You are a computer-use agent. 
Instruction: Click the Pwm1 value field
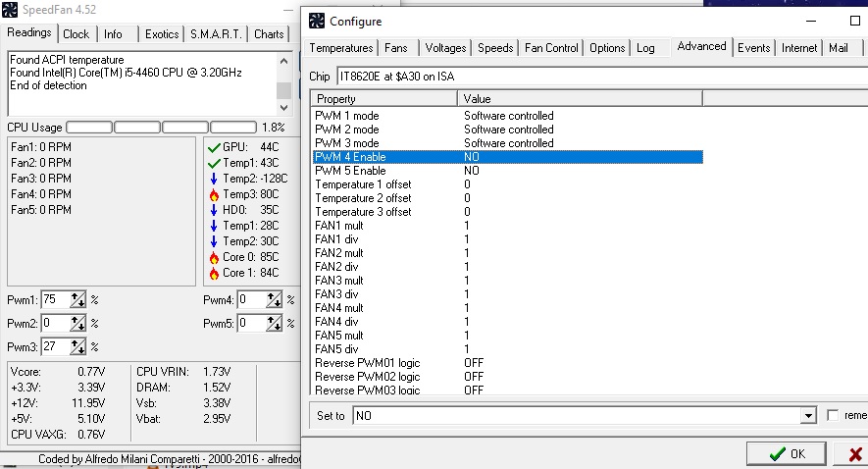(55, 299)
